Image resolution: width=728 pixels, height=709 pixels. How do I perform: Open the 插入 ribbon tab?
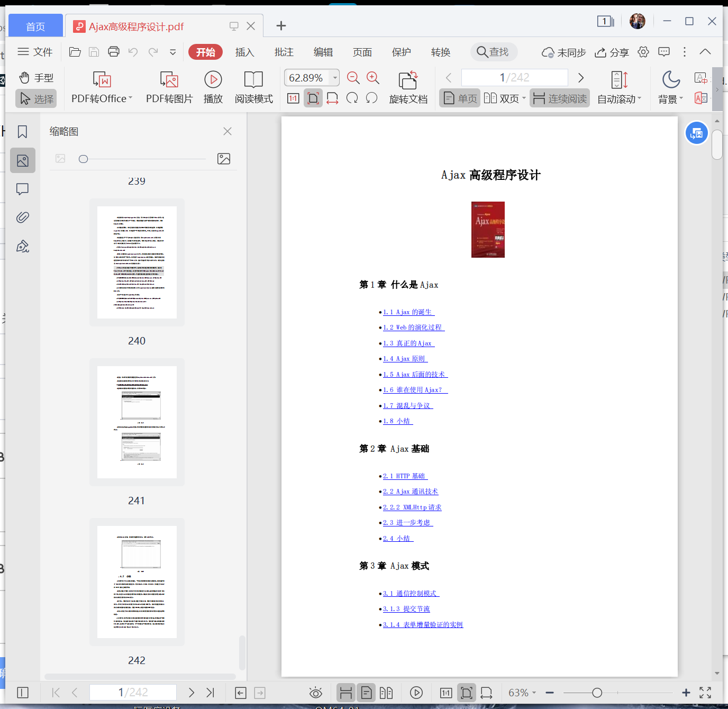coord(244,52)
